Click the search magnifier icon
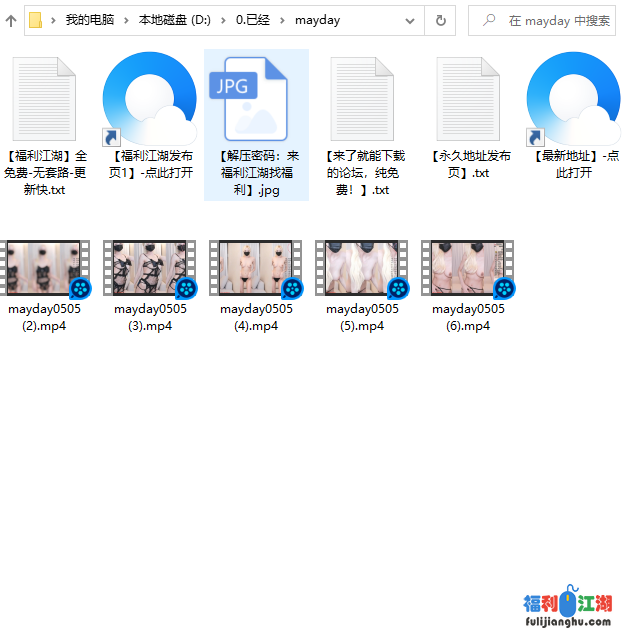Viewport: 623px width, 637px height. [x=489, y=20]
